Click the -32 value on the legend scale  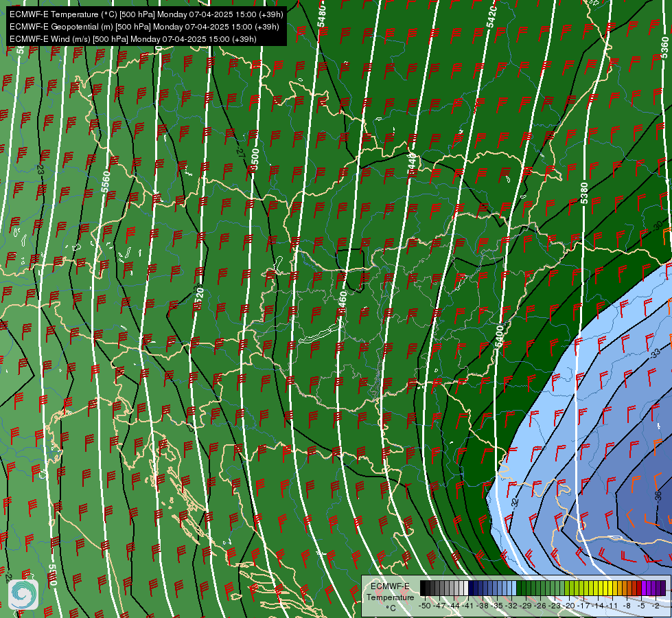[x=512, y=606]
